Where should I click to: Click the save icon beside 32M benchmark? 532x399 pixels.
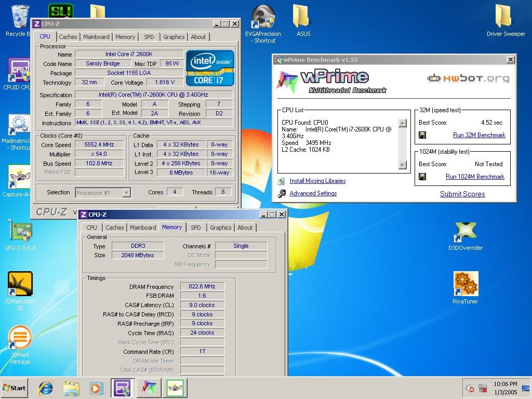(x=422, y=135)
